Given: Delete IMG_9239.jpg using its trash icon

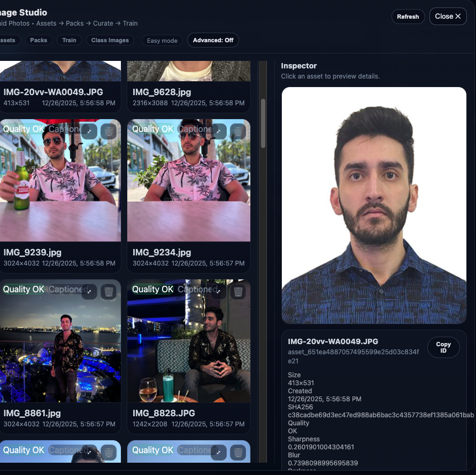Looking at the screenshot, I should coord(109,131).
